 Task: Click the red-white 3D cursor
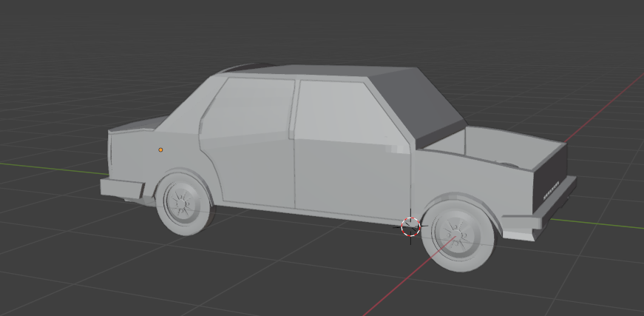410,226
